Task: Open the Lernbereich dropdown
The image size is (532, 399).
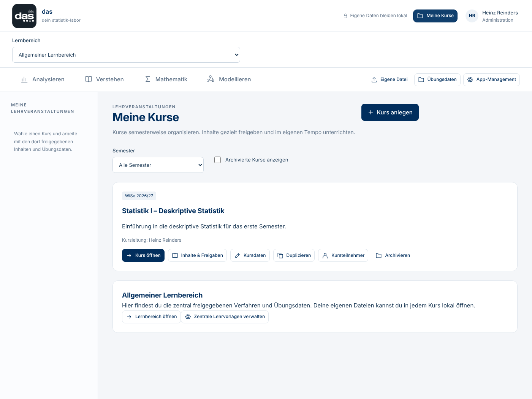Action: (126, 55)
